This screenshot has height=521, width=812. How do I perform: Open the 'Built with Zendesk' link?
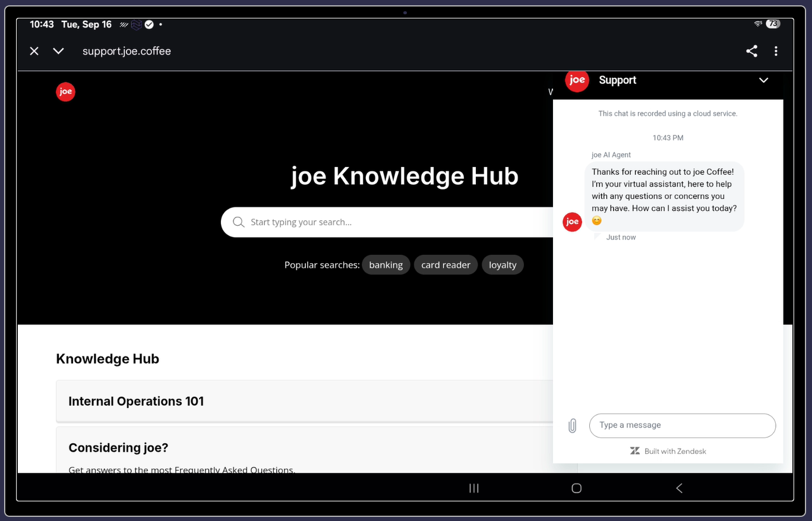668,451
